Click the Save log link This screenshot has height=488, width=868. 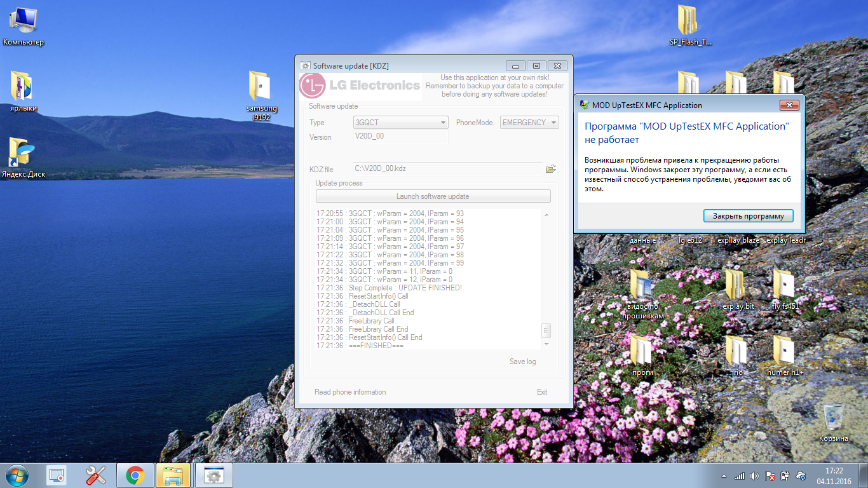[x=522, y=362]
